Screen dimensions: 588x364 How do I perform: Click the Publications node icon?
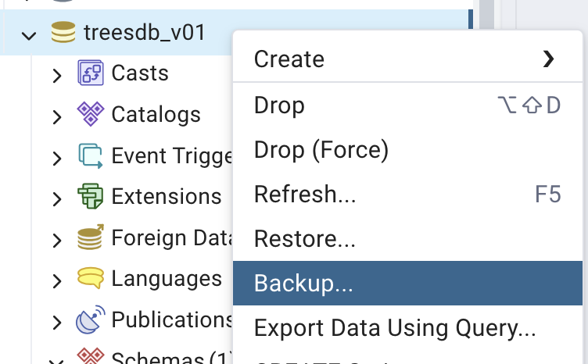[x=91, y=319]
